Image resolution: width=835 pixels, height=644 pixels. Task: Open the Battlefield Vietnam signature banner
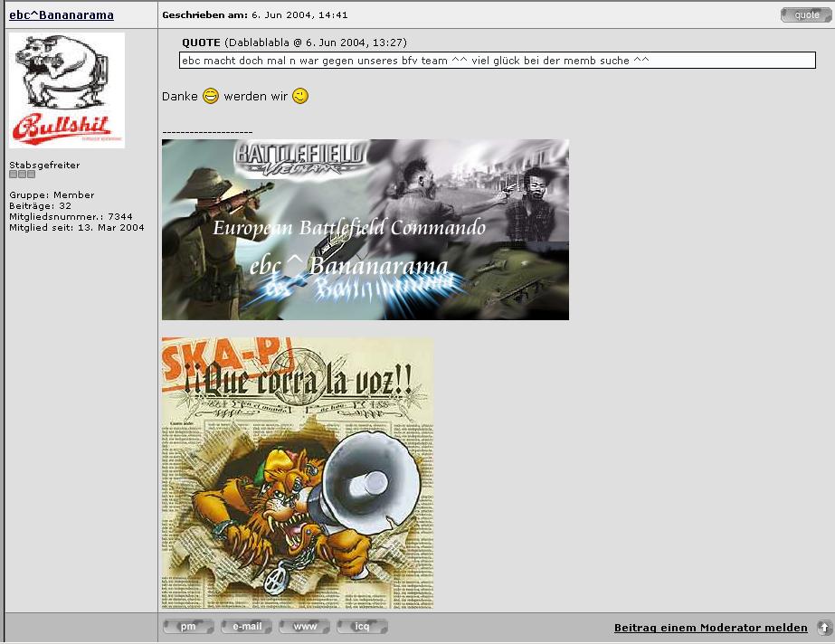click(365, 230)
